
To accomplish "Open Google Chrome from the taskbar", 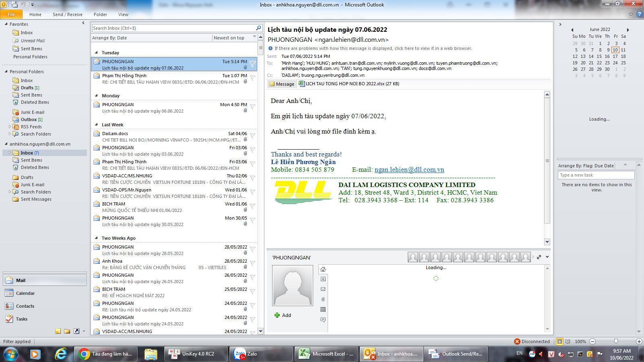I will [106, 354].
